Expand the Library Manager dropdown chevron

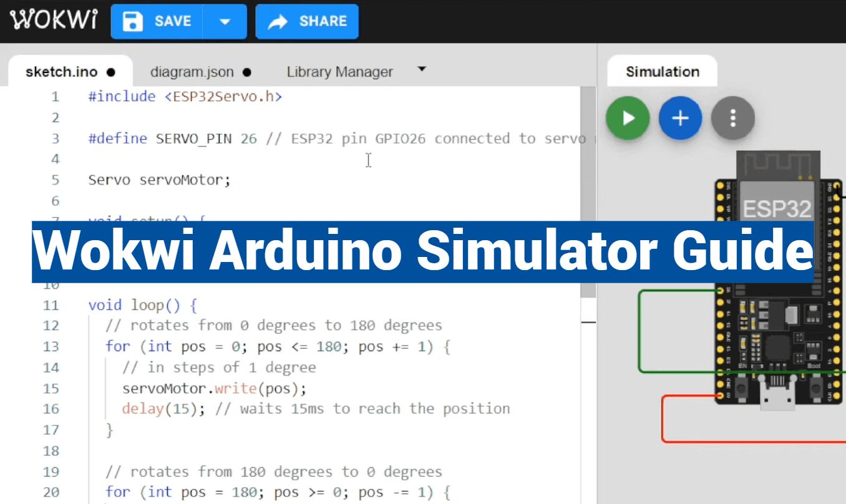click(x=422, y=70)
